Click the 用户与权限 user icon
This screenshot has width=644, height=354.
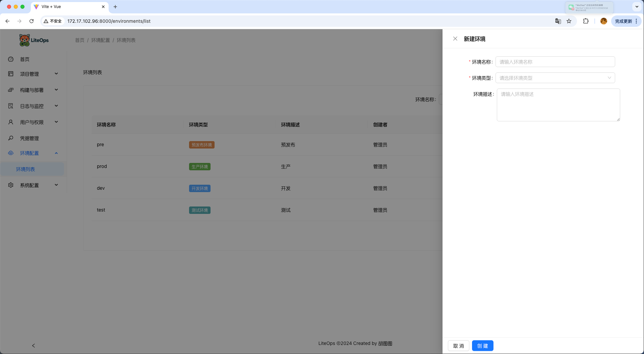[11, 122]
